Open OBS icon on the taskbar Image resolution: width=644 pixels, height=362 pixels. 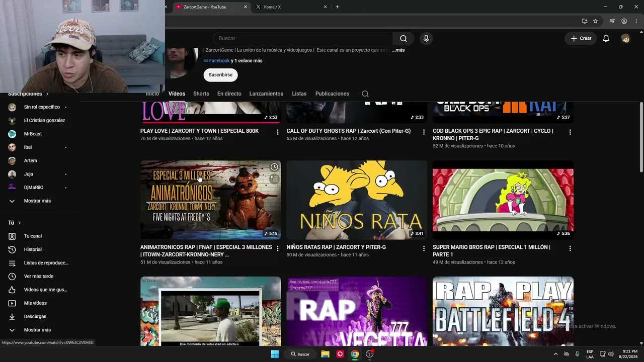(x=370, y=354)
